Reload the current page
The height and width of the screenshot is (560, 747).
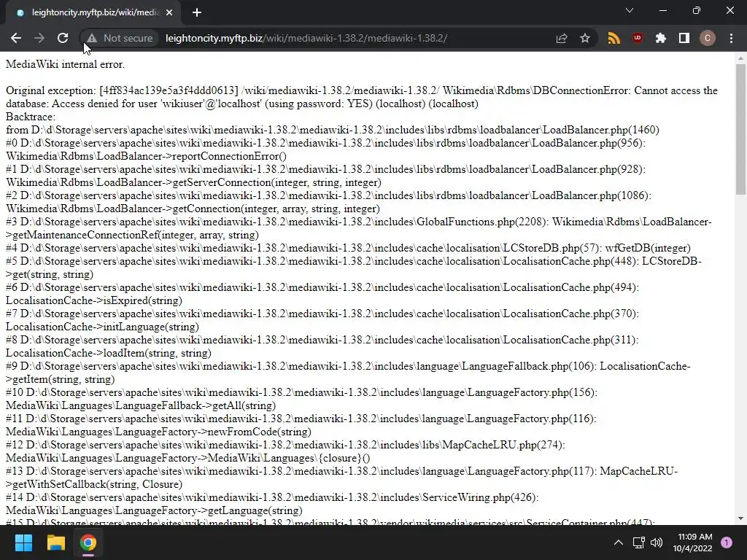(x=63, y=38)
